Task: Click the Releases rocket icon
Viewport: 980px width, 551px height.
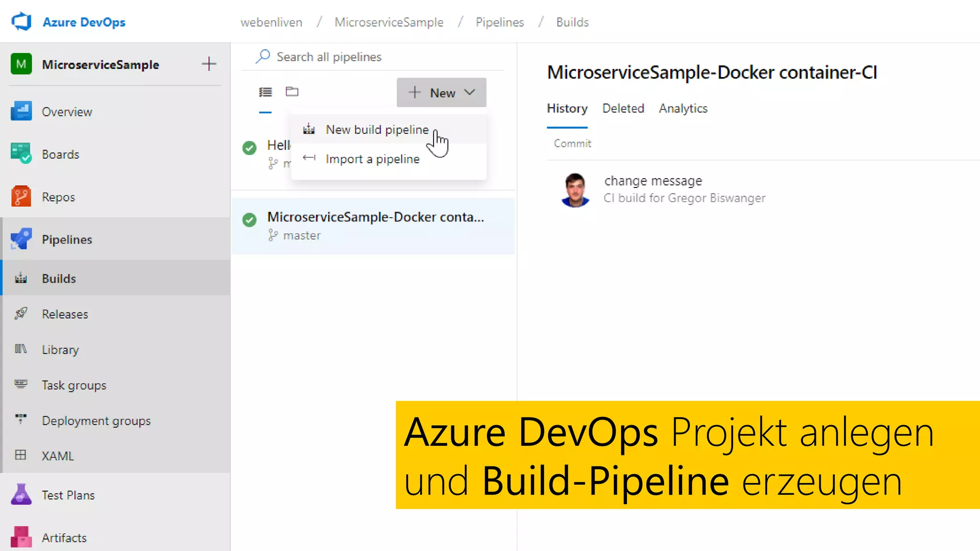Action: 21,314
